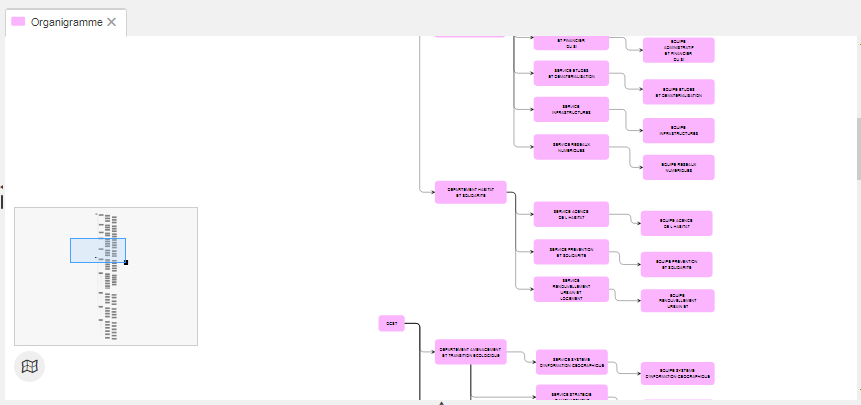This screenshot has height=405, width=861.
Task: Click the Equipe Prevention et Solidarite node
Action: [x=676, y=264]
